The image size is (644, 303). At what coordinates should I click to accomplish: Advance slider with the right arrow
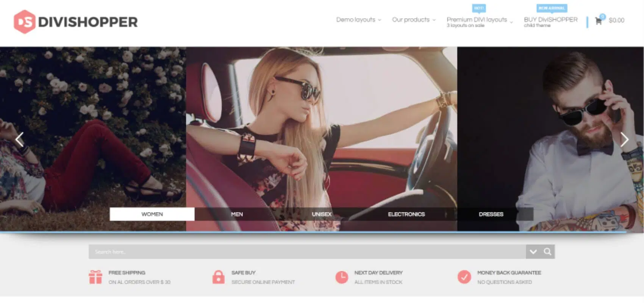point(624,139)
